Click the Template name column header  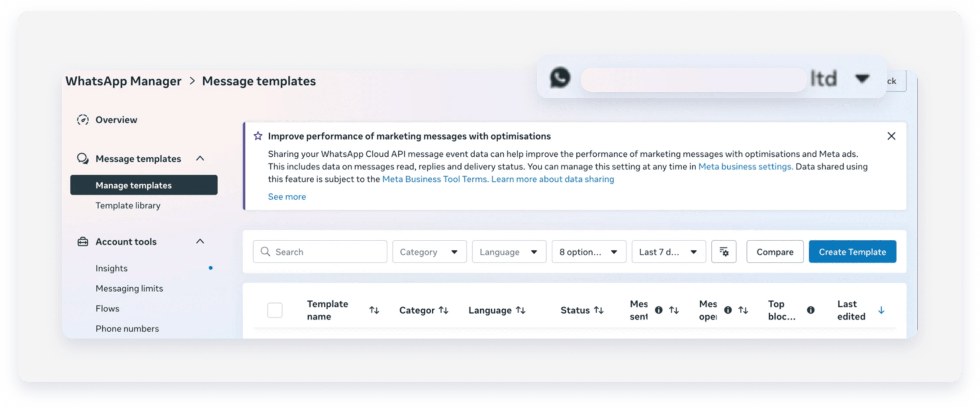327,310
